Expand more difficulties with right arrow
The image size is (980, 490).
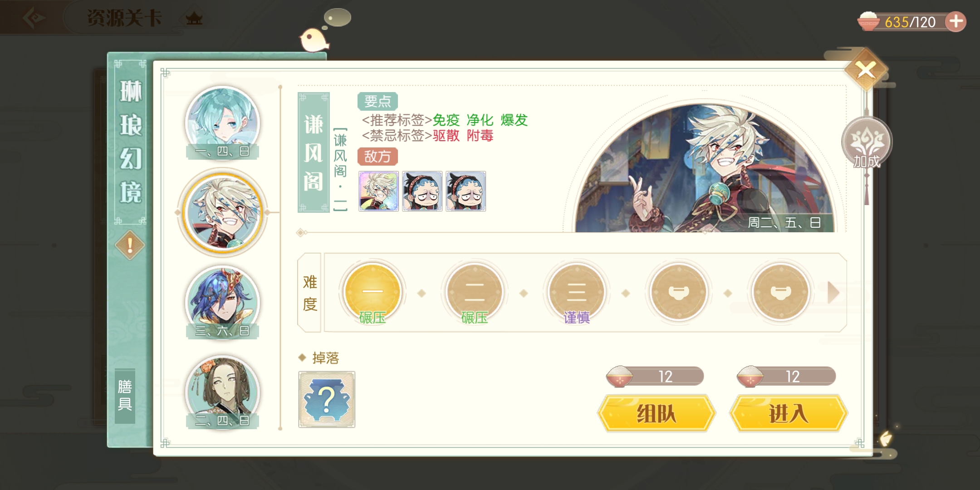click(833, 293)
